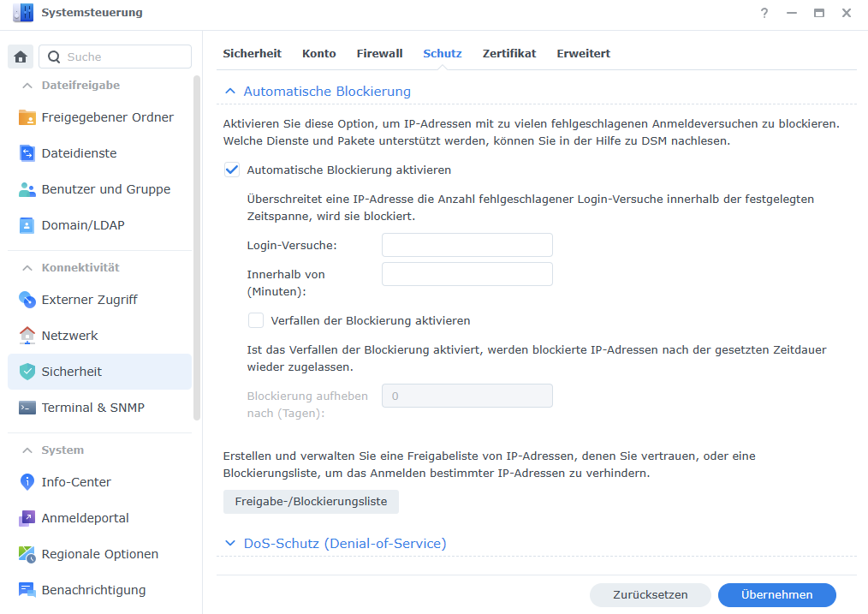Viewport: 868px width, 614px height.
Task: Click the Dateidienste icon
Action: click(x=27, y=153)
